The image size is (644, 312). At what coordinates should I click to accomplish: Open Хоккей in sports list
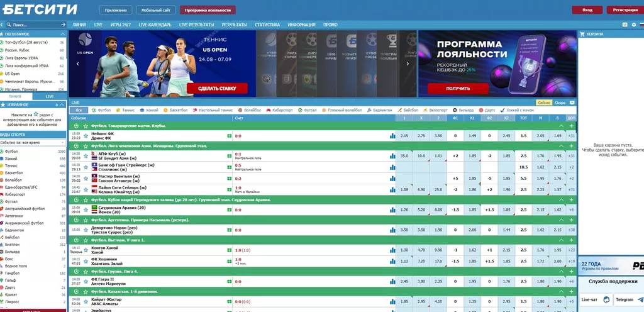coord(11,159)
